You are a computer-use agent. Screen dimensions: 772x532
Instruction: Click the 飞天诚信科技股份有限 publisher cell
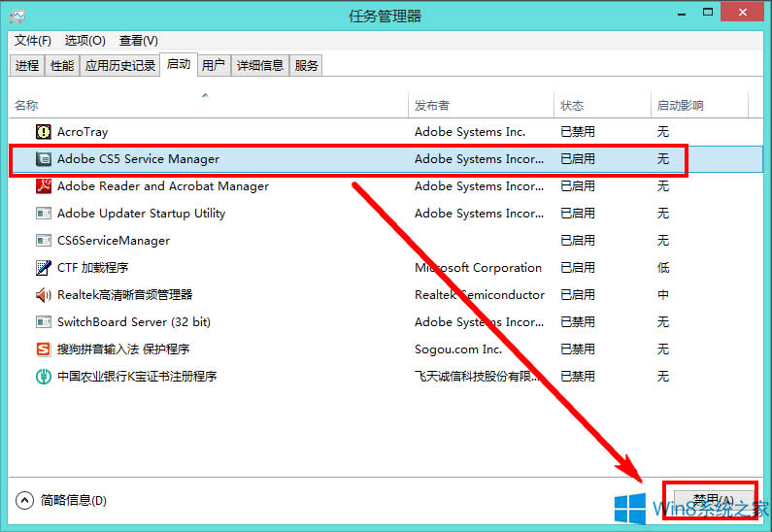(x=478, y=377)
